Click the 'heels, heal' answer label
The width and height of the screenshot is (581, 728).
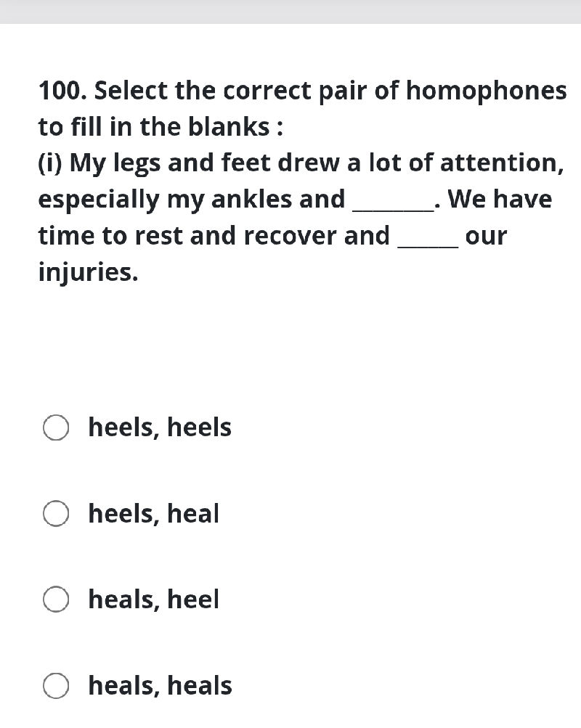pos(153,514)
